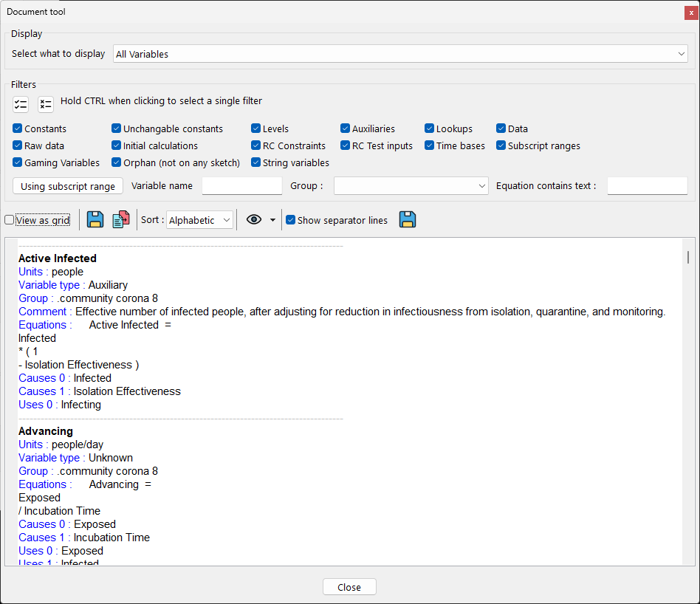The image size is (700, 604).
Task: Uncheck the Levels filter
Action: point(255,128)
